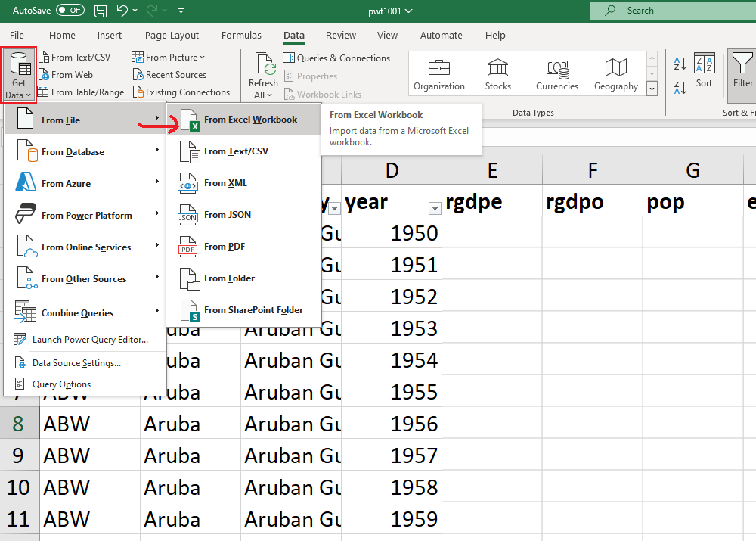Click the Geography data type

[x=615, y=74]
